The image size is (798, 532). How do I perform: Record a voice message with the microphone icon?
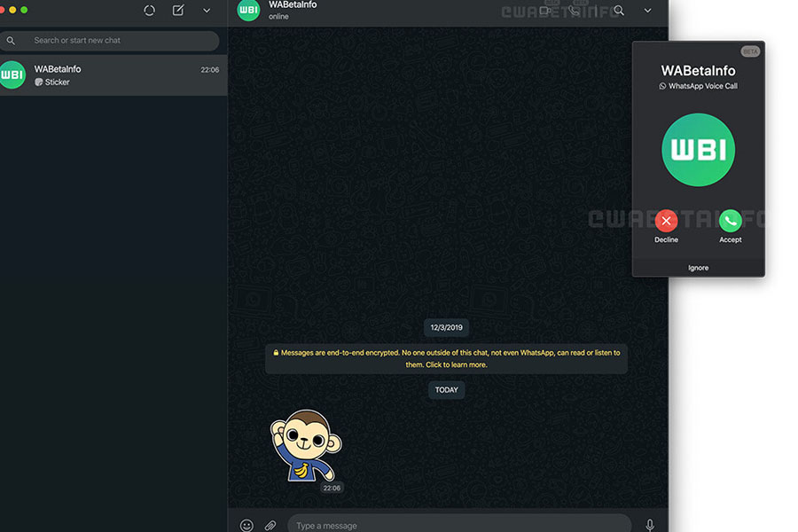650,526
